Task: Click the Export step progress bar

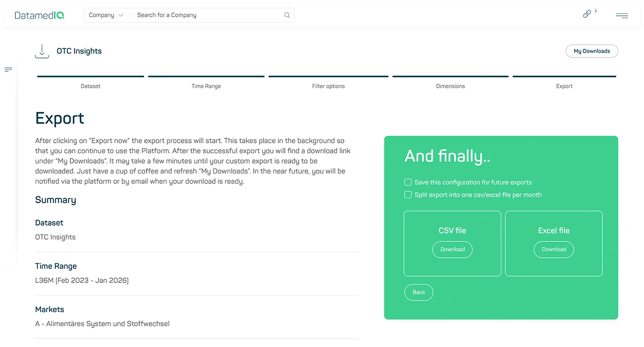Action: 564,77
